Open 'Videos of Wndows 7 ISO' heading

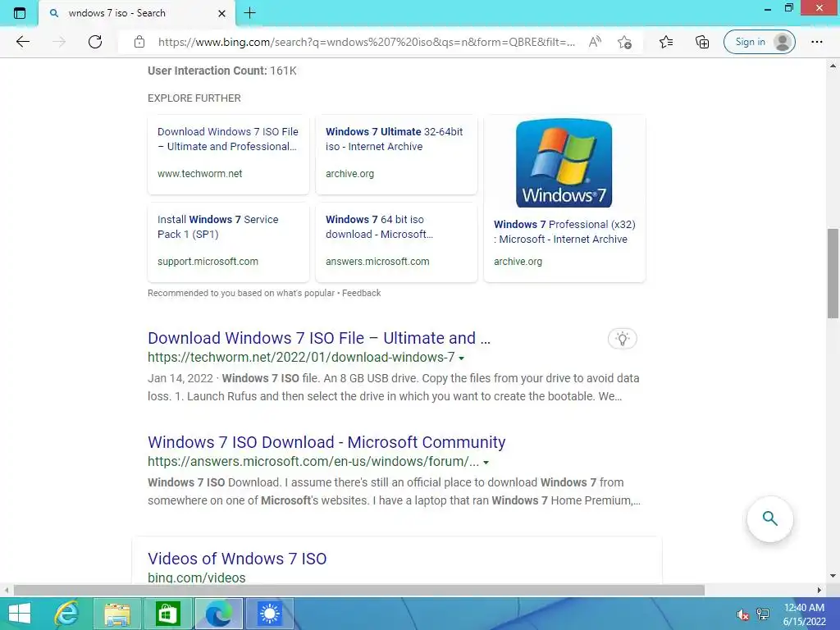point(237,558)
